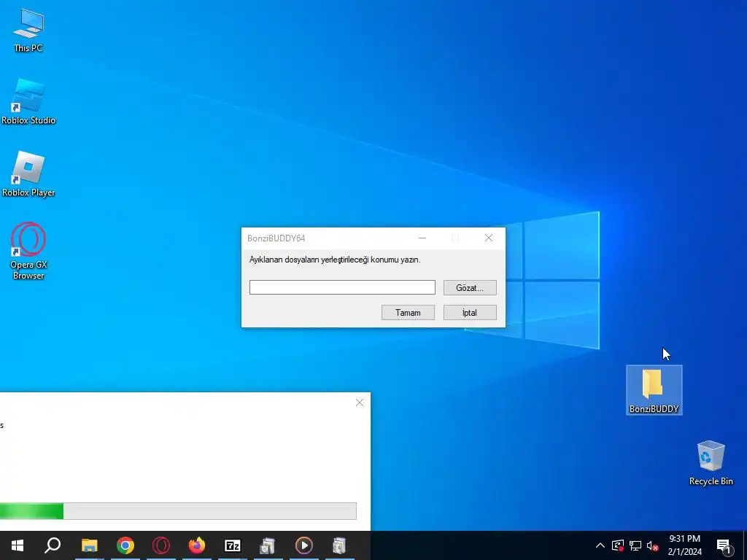Launch Google Chrome from the taskbar

coord(125,545)
